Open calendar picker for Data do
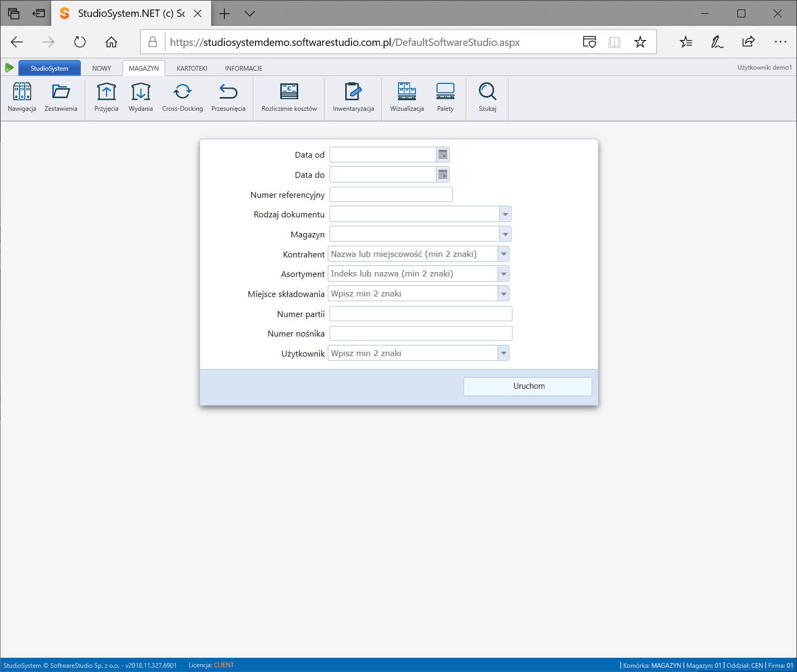797x672 pixels. [x=443, y=175]
